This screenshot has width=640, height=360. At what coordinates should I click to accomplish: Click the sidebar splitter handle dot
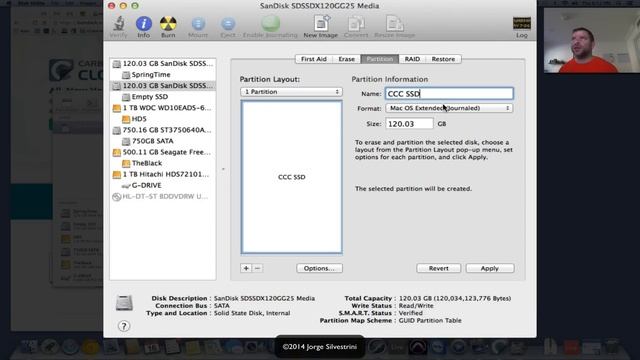tap(223, 169)
